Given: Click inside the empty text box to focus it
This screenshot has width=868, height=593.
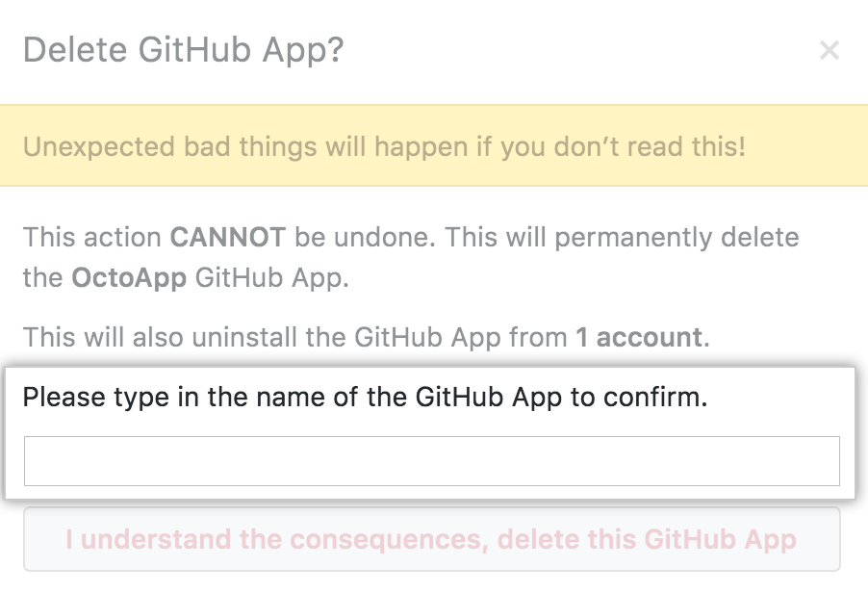Looking at the screenshot, I should pyautogui.click(x=433, y=460).
